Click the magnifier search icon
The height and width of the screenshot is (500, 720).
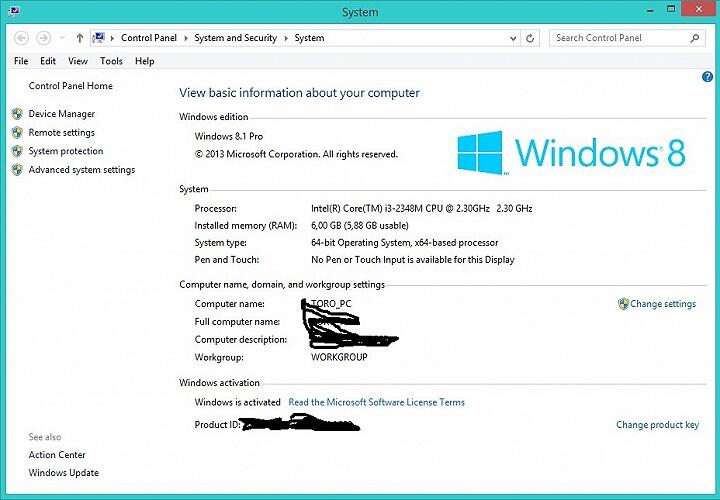(695, 38)
